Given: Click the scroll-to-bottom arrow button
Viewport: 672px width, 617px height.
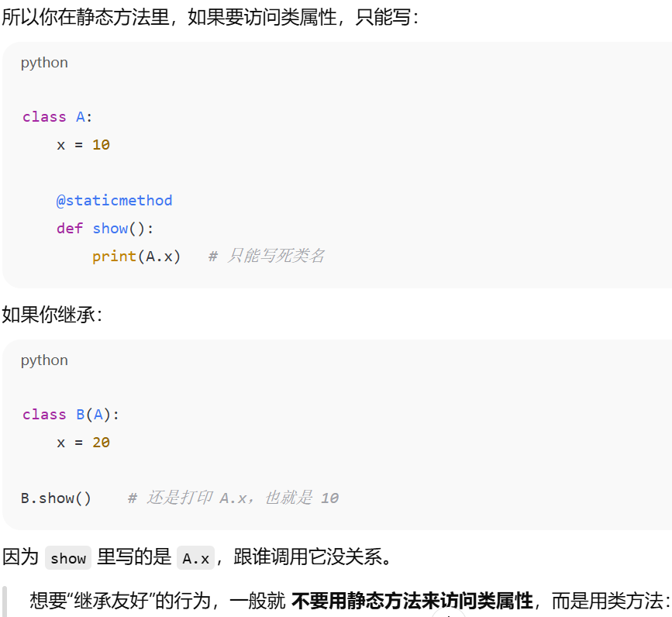Looking at the screenshot, I should [448, 613].
